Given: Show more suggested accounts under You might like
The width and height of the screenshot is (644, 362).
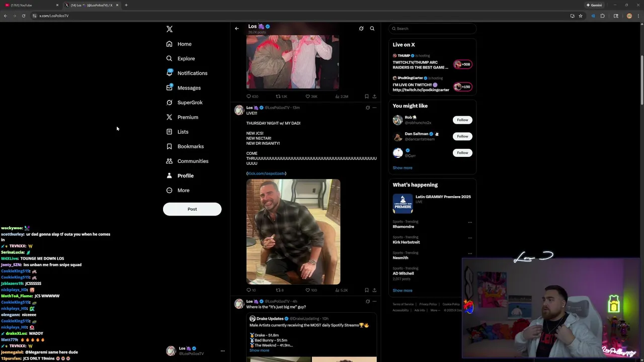Looking at the screenshot, I should coord(403,168).
